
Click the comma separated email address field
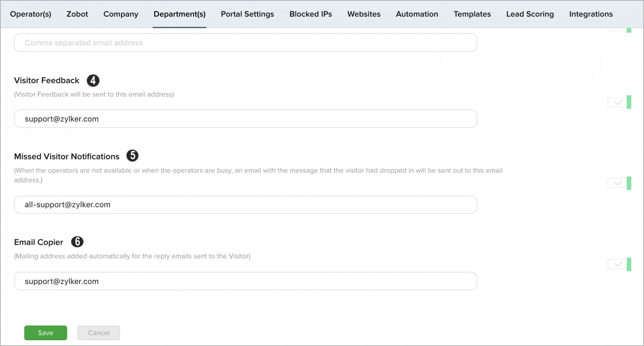pyautogui.click(x=245, y=43)
